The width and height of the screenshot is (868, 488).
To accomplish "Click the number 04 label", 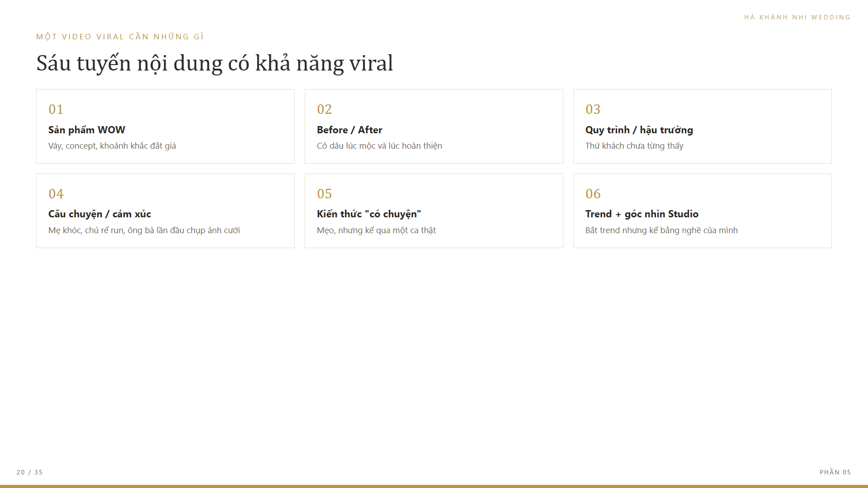I will [56, 194].
